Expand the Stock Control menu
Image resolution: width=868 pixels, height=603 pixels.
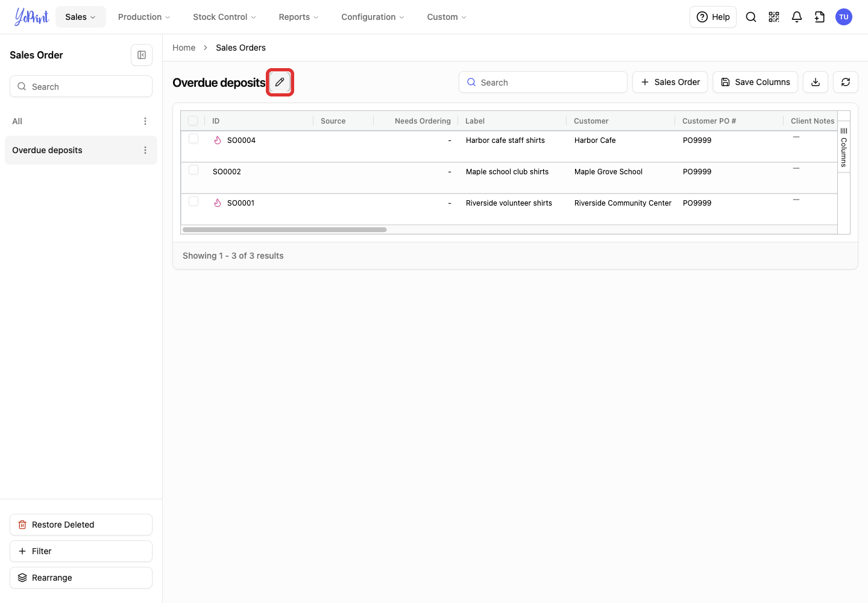point(224,17)
